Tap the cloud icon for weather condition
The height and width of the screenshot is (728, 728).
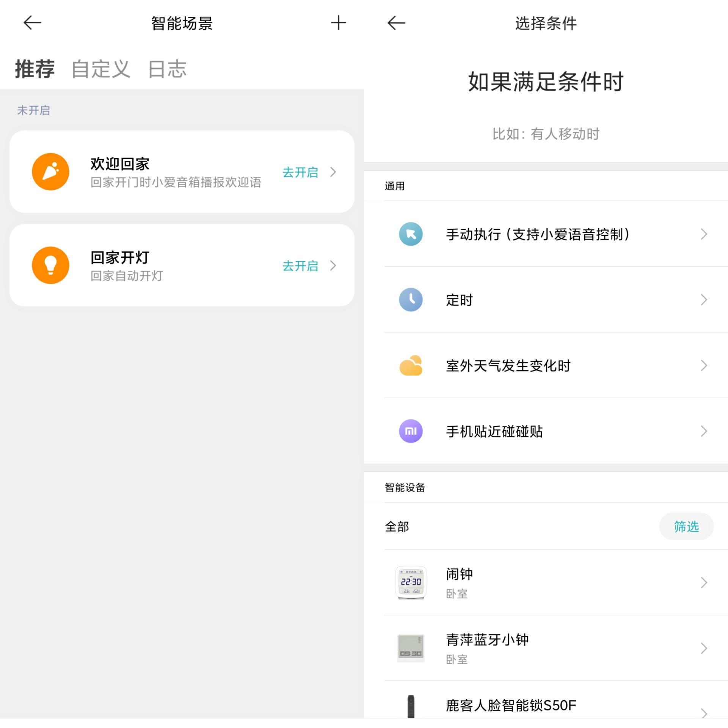click(411, 366)
